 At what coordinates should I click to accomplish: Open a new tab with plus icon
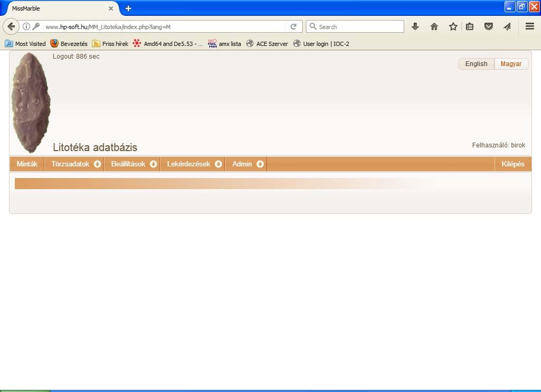coord(128,8)
